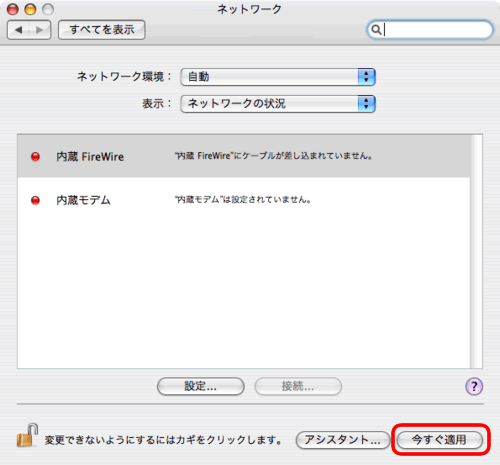The width and height of the screenshot is (500, 465).
Task: Click the 設定... button
Action: 201,386
